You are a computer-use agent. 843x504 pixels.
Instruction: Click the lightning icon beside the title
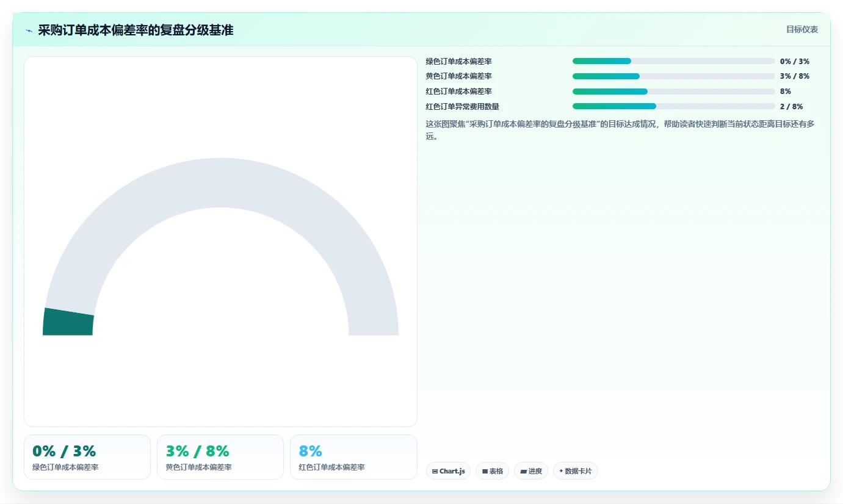29,31
